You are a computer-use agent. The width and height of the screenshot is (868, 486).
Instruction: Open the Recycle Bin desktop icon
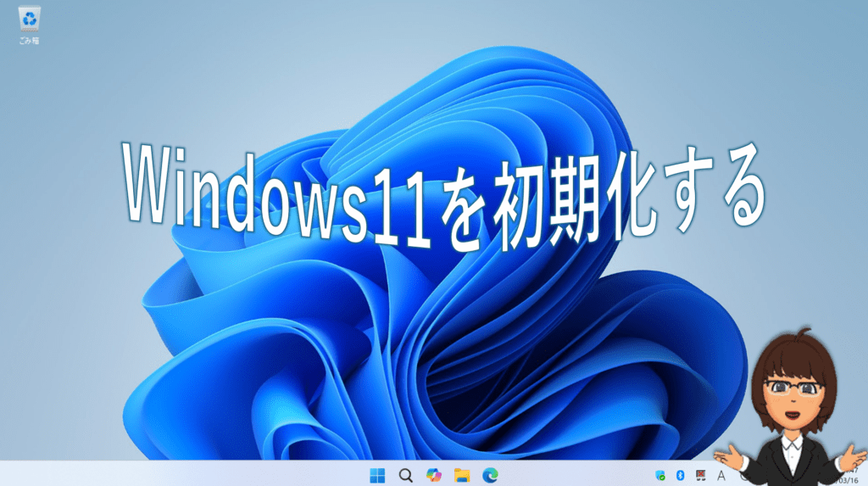pyautogui.click(x=28, y=19)
